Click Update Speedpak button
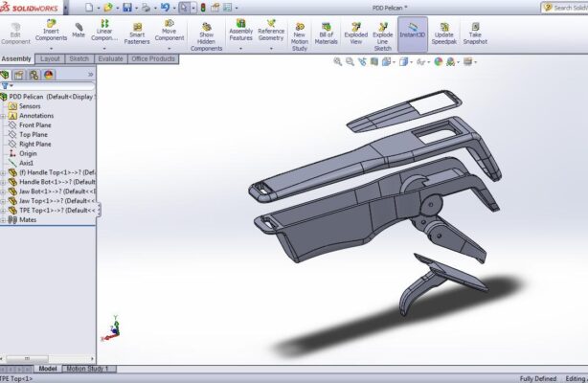 click(443, 32)
